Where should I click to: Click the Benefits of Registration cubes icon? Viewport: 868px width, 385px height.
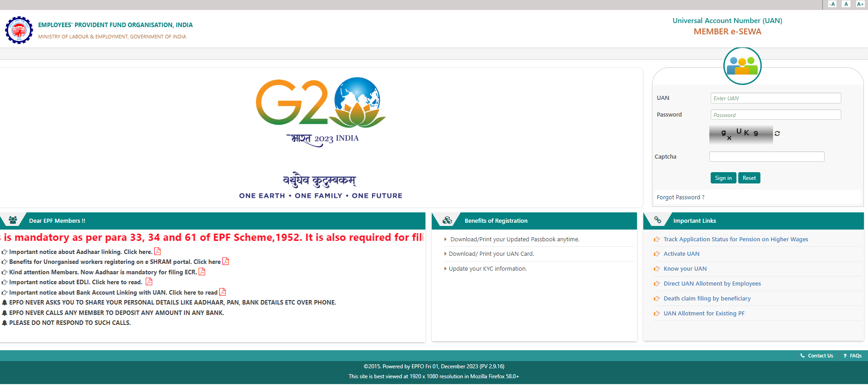pyautogui.click(x=447, y=221)
